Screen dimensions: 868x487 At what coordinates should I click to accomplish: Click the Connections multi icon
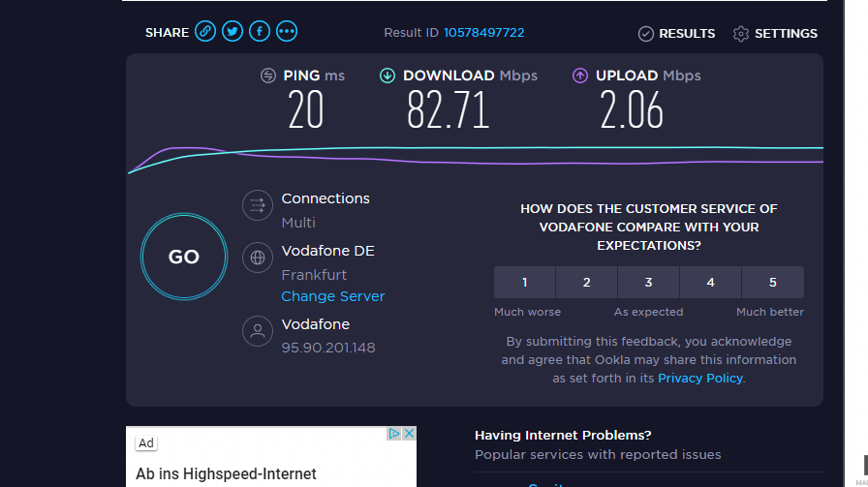258,205
